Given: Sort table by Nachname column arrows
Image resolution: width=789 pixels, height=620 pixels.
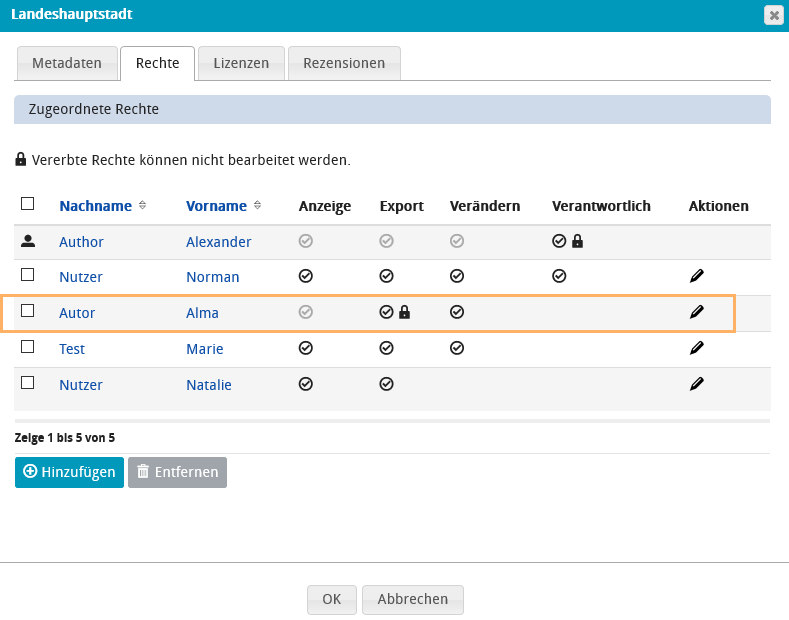Looking at the screenshot, I should point(142,206).
